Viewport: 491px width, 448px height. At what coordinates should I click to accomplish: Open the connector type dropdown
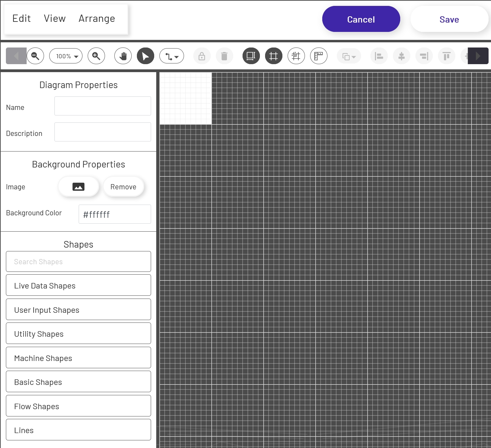(x=172, y=56)
